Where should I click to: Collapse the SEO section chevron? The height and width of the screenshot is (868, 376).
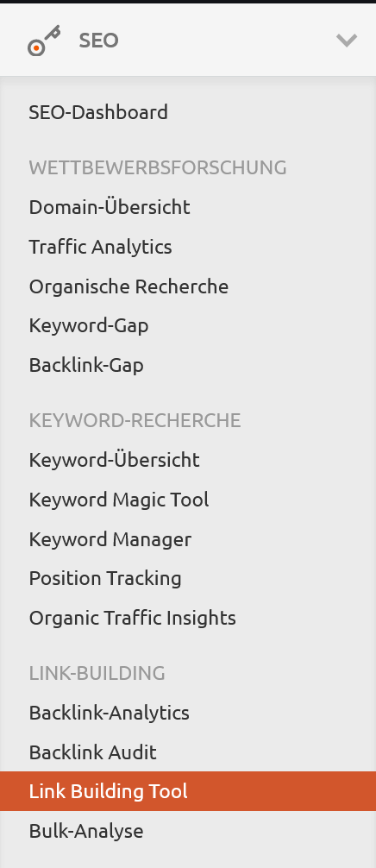click(347, 41)
